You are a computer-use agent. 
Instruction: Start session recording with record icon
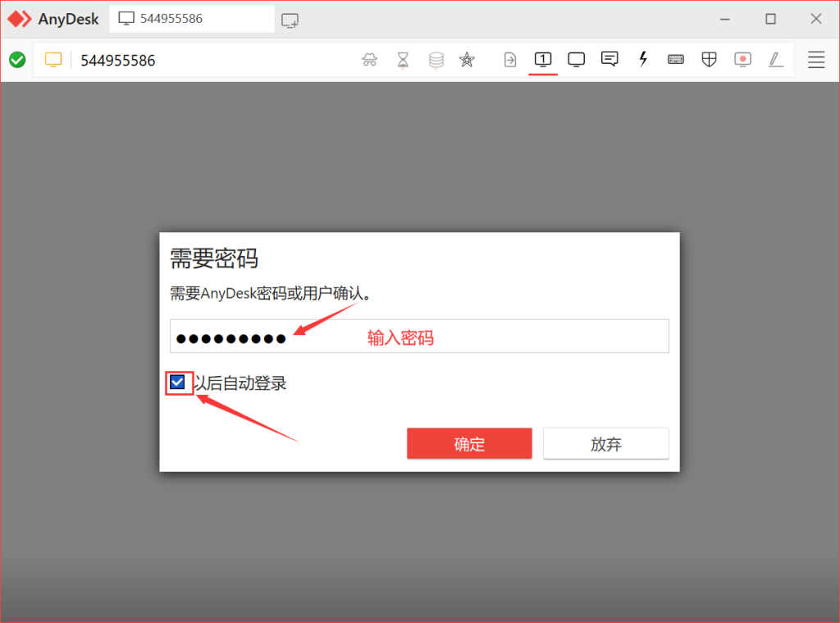[x=742, y=60]
